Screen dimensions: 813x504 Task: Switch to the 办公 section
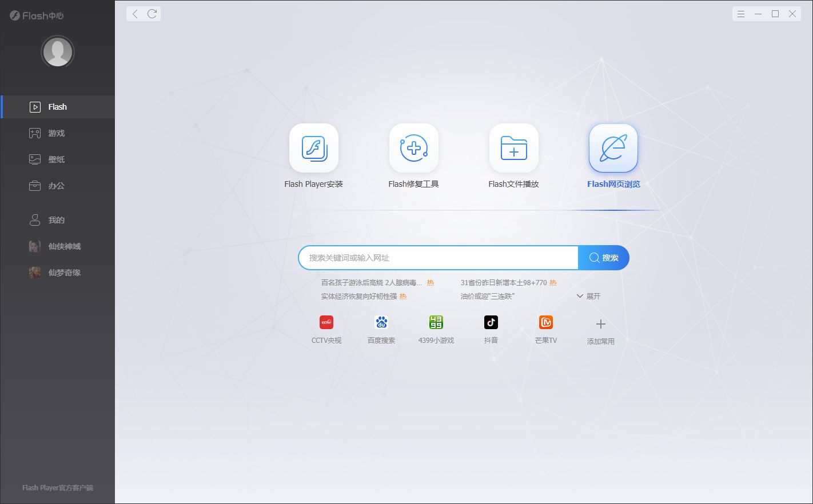click(x=57, y=185)
